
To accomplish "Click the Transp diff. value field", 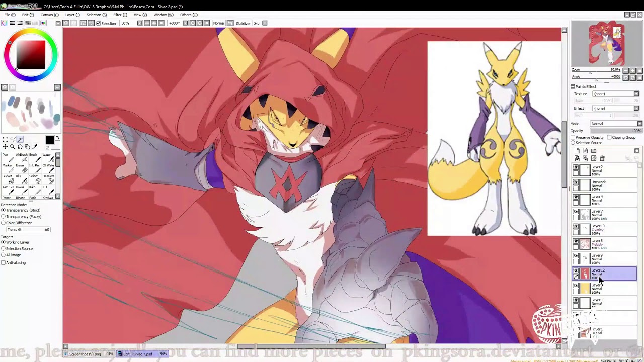I will point(27,230).
